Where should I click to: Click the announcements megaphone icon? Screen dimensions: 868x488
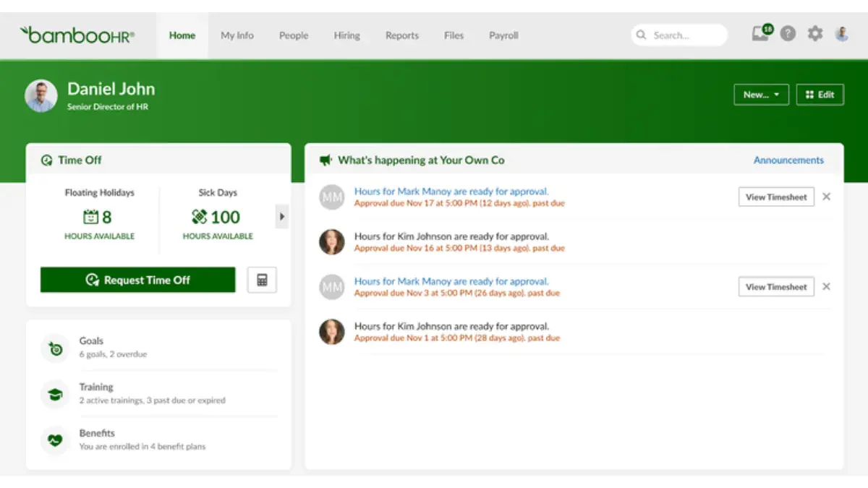[x=326, y=160]
